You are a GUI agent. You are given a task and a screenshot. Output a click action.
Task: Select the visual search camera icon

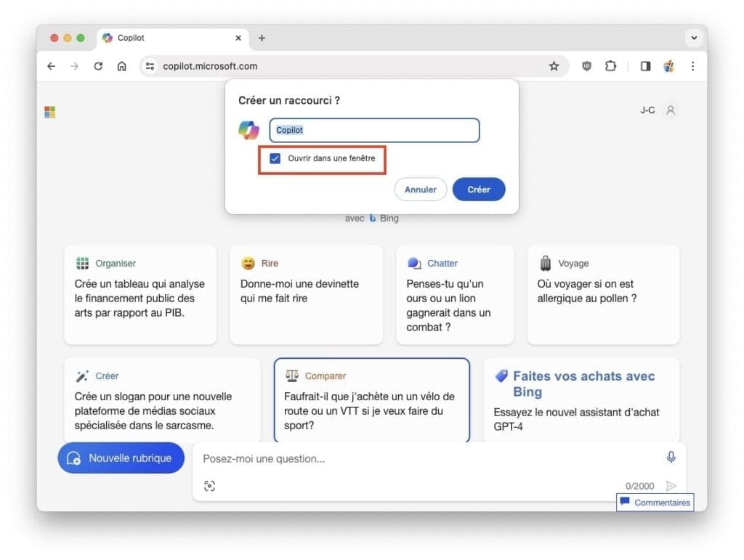(x=210, y=485)
